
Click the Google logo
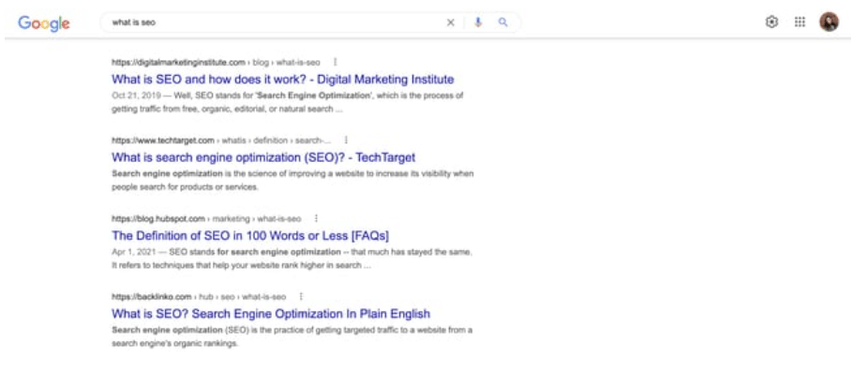click(x=44, y=23)
